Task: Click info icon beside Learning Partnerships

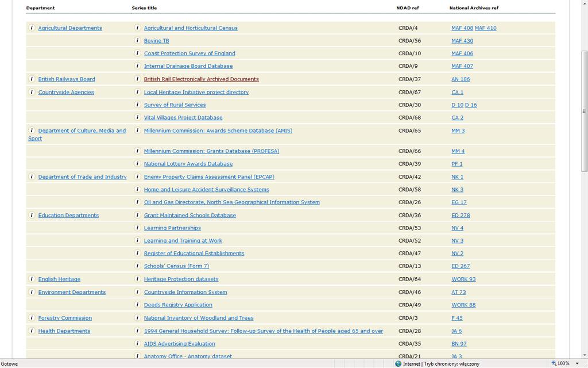Action: (138, 228)
